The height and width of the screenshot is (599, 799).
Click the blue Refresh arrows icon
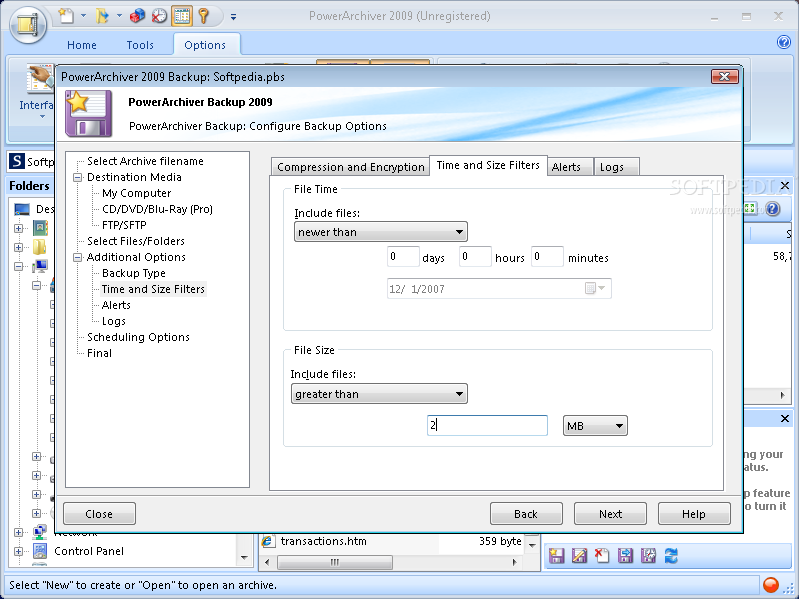pos(671,555)
